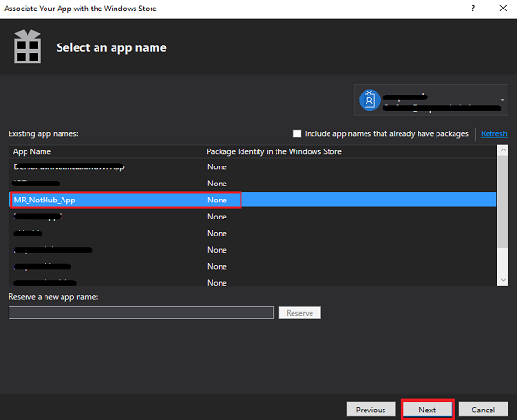Enable include app names that already have packages
The width and height of the screenshot is (517, 420).
(x=296, y=133)
